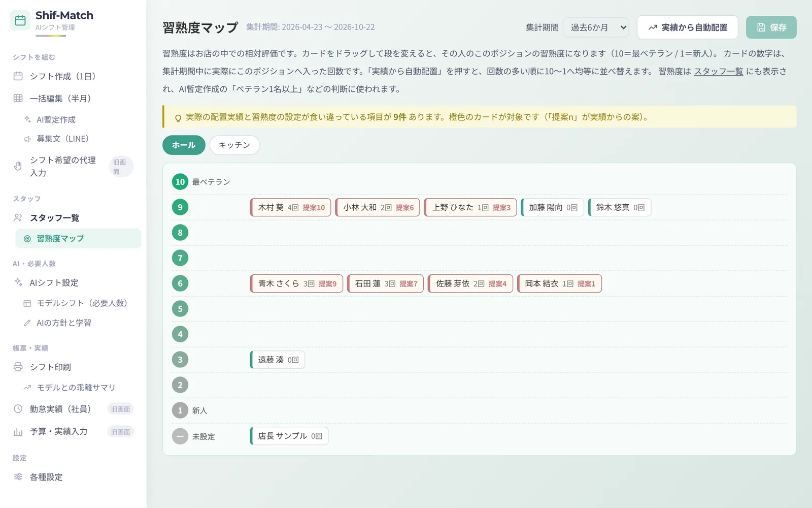Select the 岡本 結衣 staff card
The width and height of the screenshot is (812, 508).
point(560,283)
